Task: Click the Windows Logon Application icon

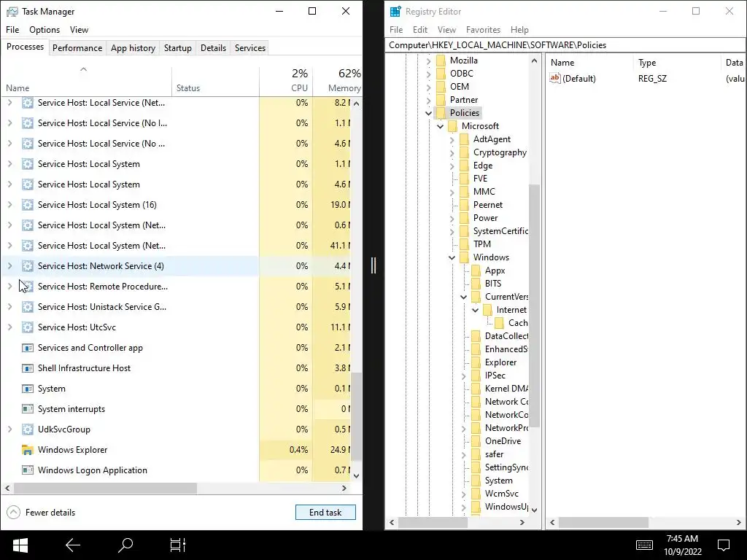Action: click(x=28, y=470)
